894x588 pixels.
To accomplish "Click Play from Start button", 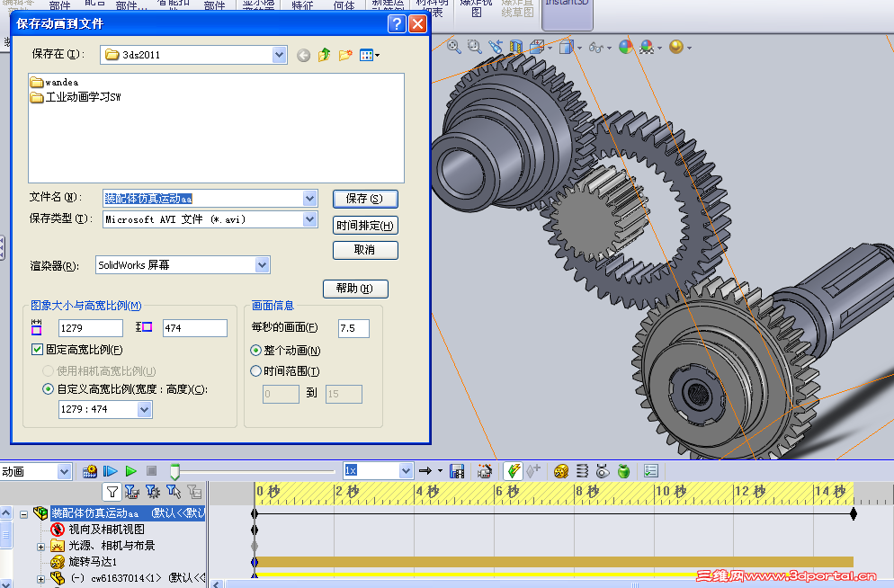I will coord(110,471).
